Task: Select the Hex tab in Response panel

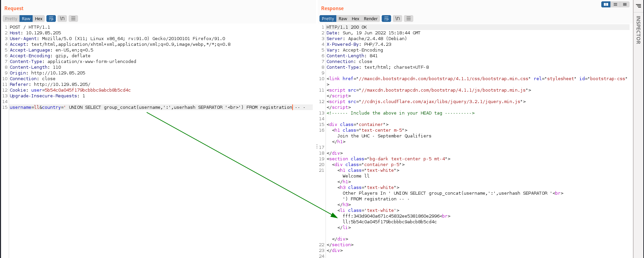Action: click(355, 19)
